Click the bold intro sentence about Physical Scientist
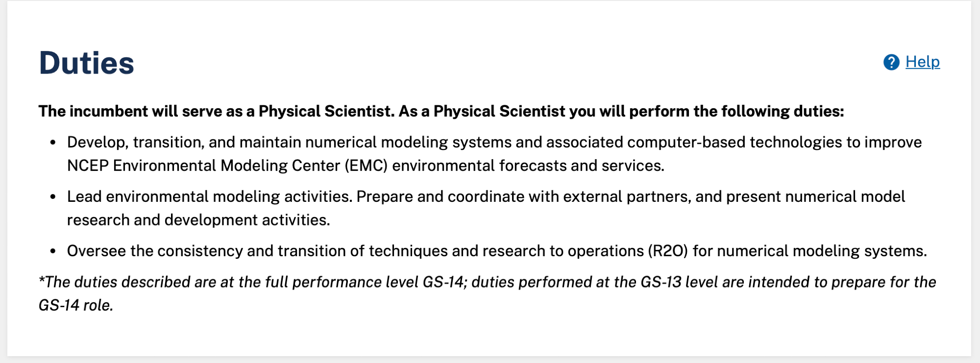 coord(441,111)
